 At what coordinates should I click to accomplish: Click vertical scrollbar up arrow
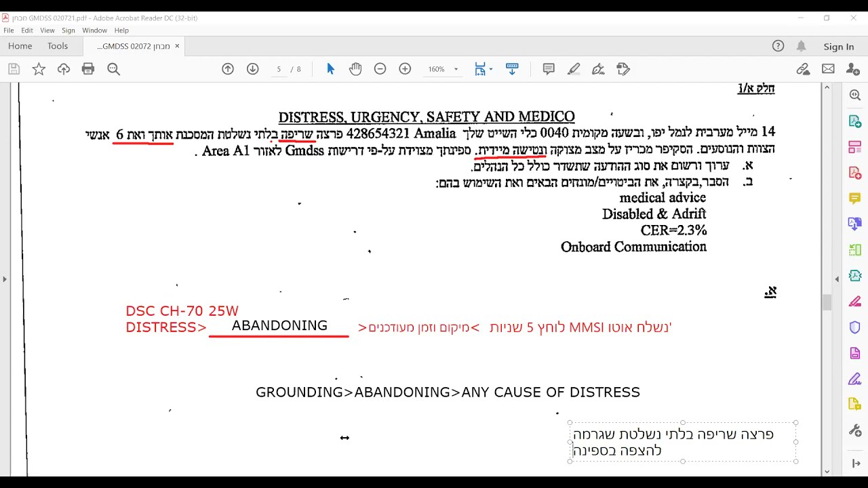click(827, 87)
